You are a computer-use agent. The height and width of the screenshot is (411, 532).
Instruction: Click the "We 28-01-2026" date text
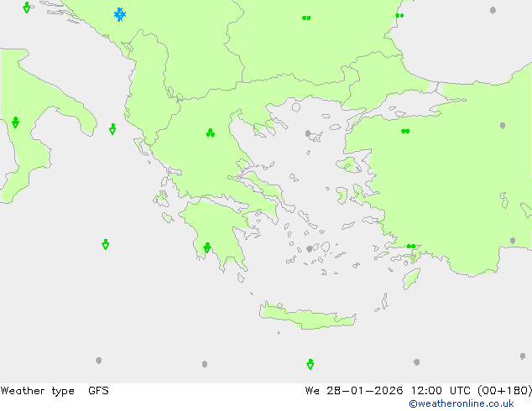354,391
